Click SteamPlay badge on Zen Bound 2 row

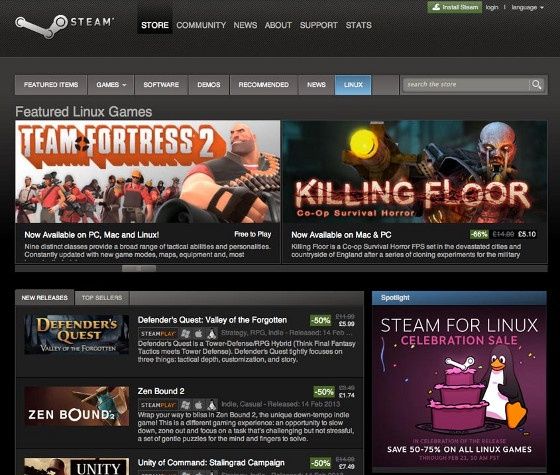[x=158, y=405]
